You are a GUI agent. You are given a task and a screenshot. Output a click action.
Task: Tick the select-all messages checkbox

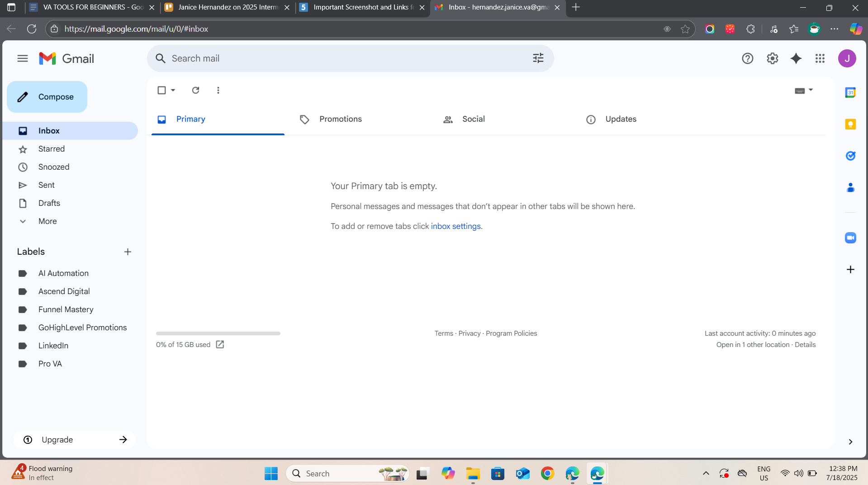pos(161,90)
